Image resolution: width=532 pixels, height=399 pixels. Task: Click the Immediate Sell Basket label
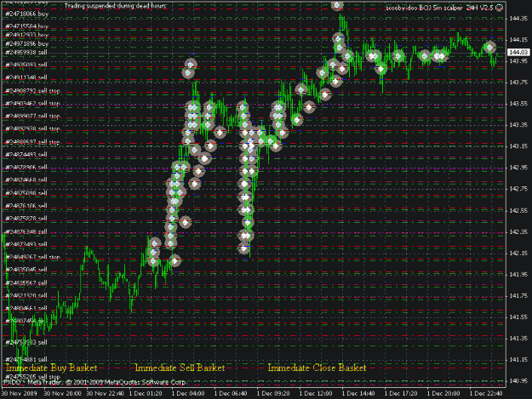(x=180, y=368)
